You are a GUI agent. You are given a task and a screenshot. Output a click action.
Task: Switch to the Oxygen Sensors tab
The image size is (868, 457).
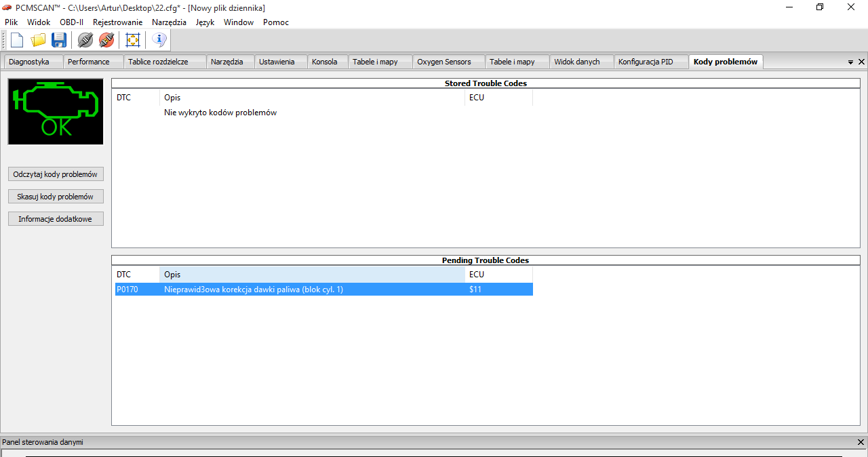443,62
